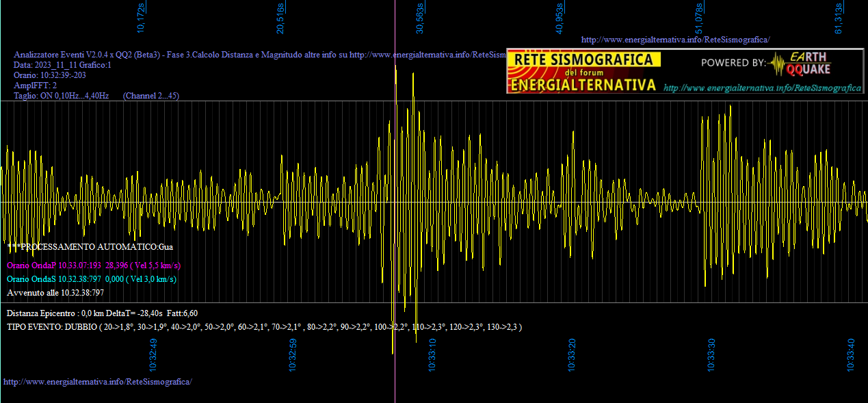
Task: Open the italic URL beneath the EARTH QQUAKE logo
Action: [x=762, y=88]
